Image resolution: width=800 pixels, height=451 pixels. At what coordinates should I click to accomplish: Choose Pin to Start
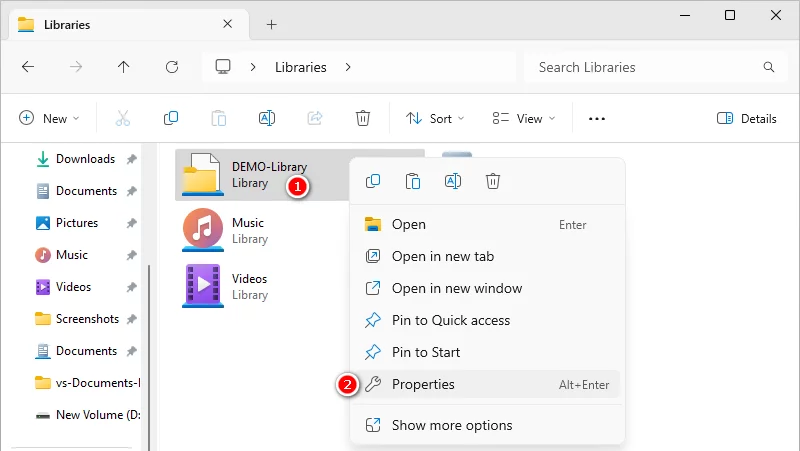point(487,352)
